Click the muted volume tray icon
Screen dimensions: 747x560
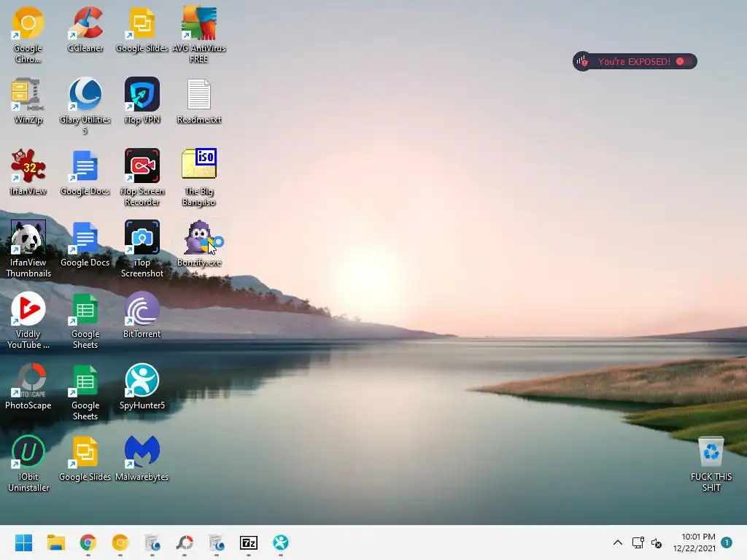[657, 542]
